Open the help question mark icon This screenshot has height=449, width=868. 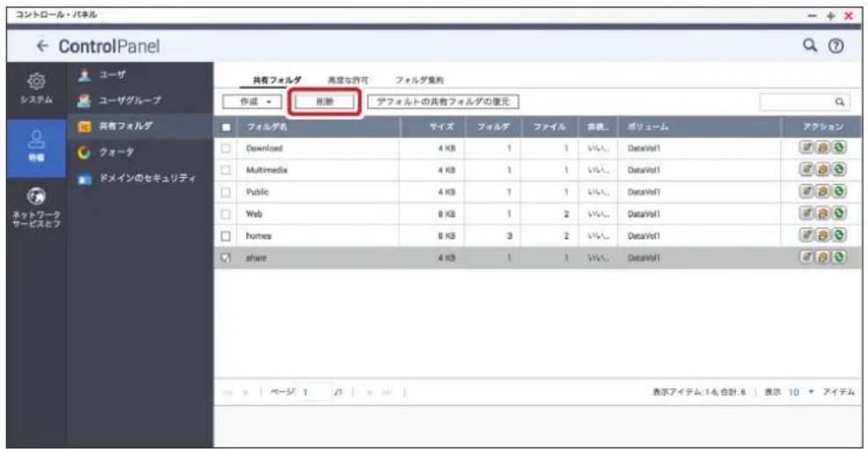835,47
